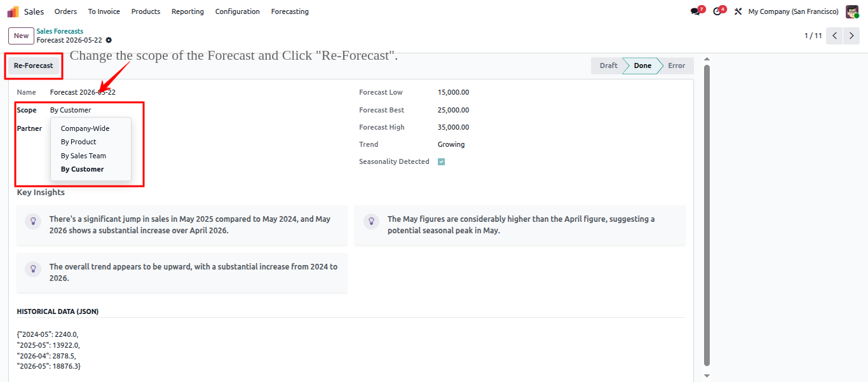Open the company switcher My Company (San Francisco)
Viewport: 868px width, 382px height.
tap(793, 11)
